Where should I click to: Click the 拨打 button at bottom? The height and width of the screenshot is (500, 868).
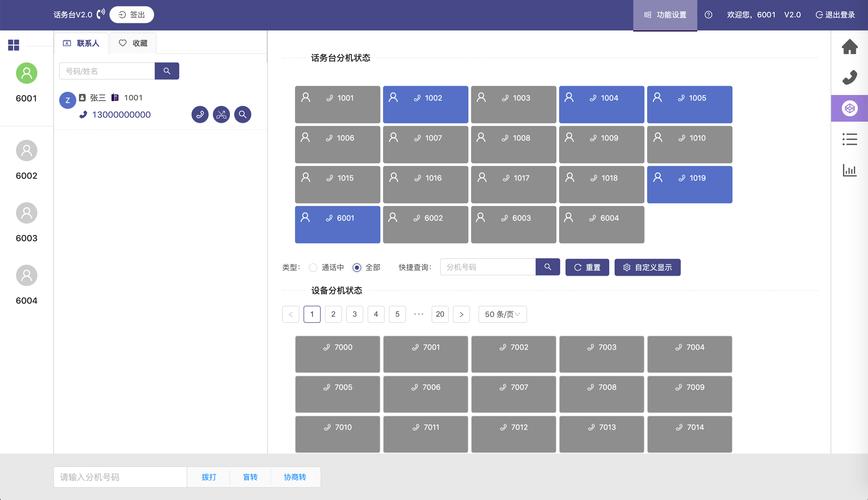click(x=209, y=477)
